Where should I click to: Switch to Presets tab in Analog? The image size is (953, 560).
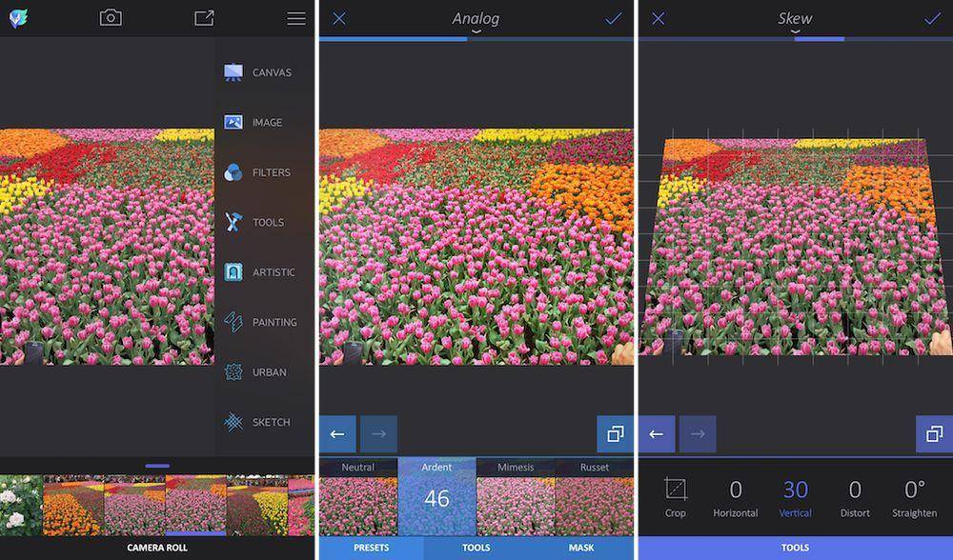pyautogui.click(x=371, y=549)
